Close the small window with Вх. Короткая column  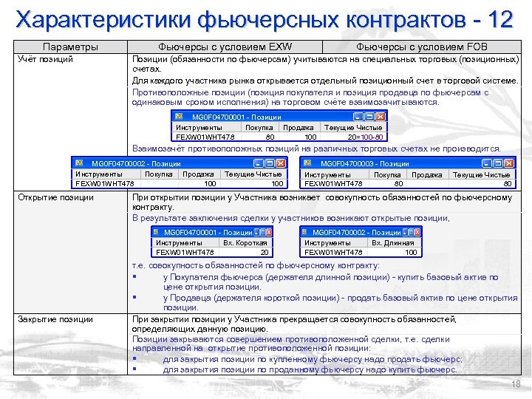pos(269,233)
